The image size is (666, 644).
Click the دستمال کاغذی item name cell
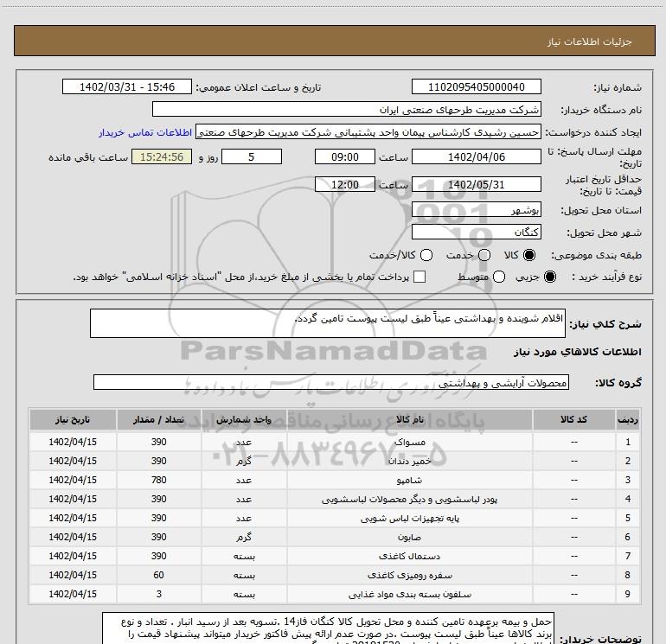410,556
